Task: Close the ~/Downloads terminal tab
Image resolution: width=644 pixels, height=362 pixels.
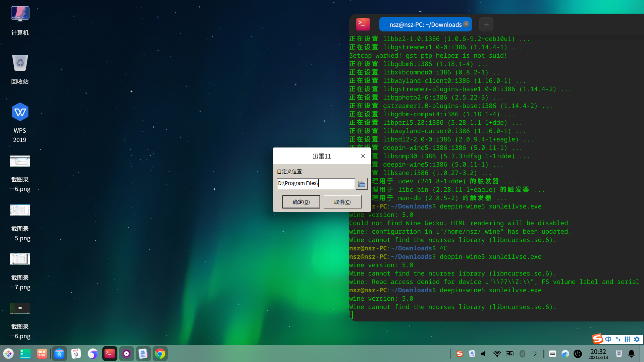Action: [466, 24]
